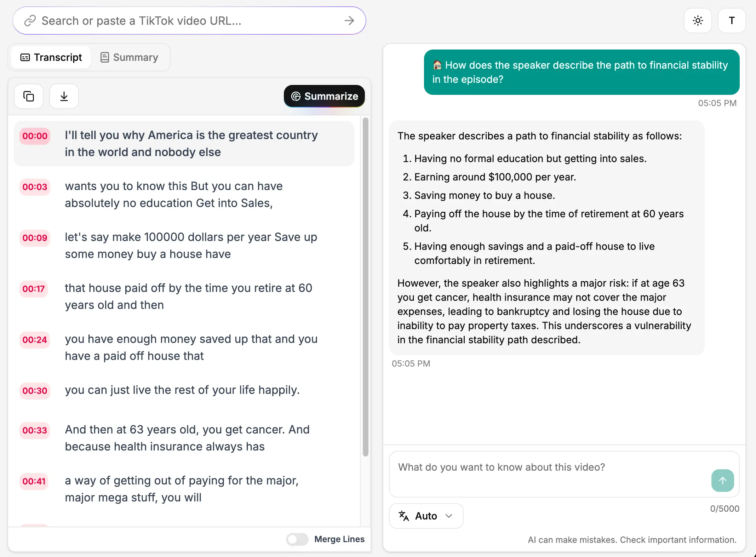Click the link icon in the search field

31,21
